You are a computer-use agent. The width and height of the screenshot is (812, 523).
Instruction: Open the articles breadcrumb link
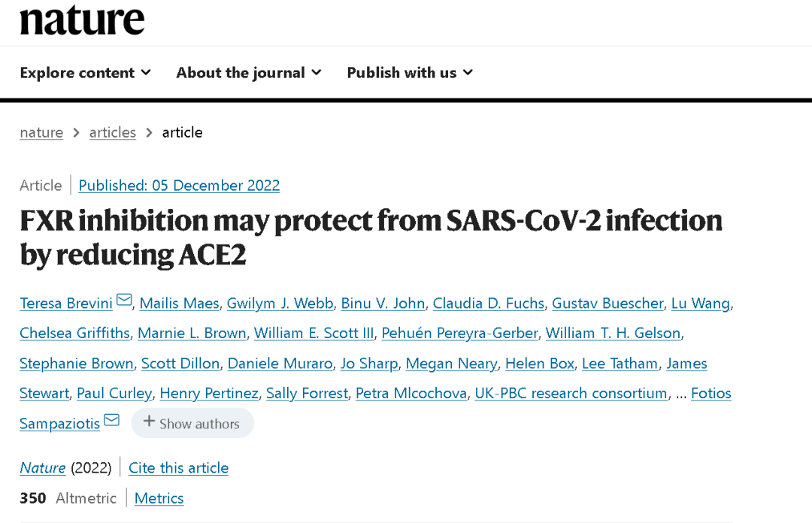click(112, 132)
